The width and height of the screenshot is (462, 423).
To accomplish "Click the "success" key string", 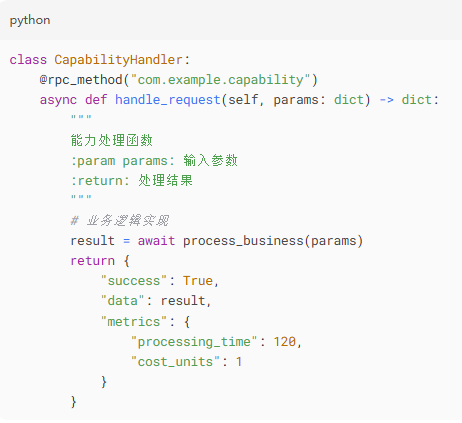I will [x=134, y=281].
